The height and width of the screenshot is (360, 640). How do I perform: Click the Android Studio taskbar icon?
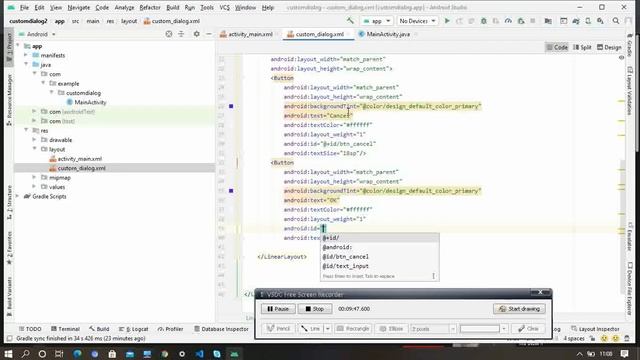(234, 353)
